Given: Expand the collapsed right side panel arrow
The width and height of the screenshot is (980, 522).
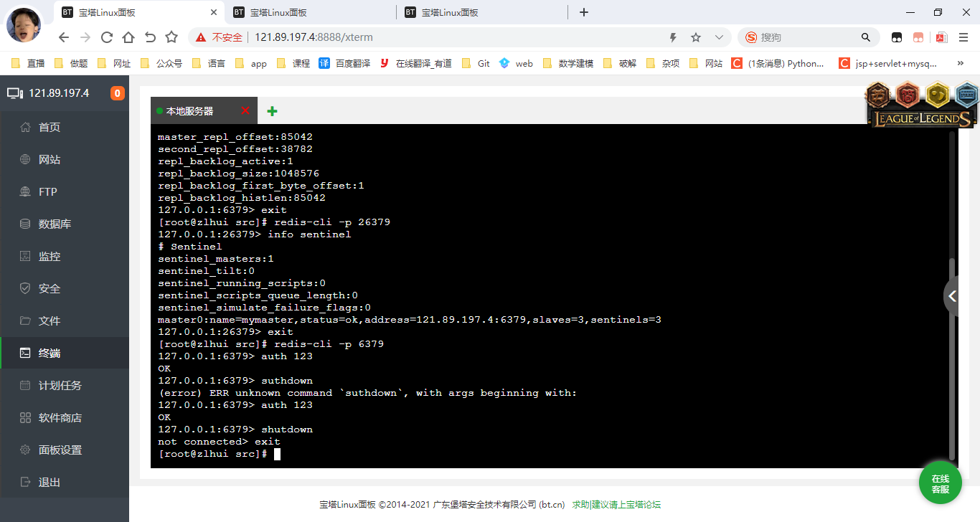Looking at the screenshot, I should [x=952, y=295].
